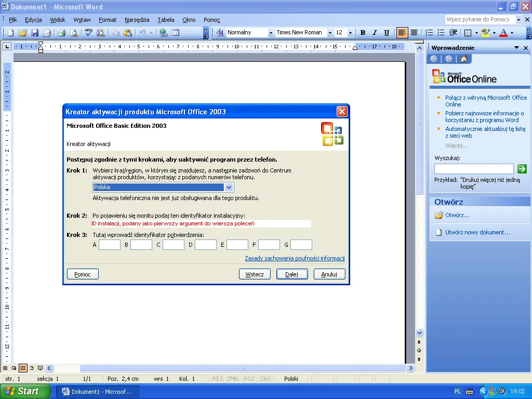Click the green search arrow button
Screen dimensions: 532x399
[522, 169]
